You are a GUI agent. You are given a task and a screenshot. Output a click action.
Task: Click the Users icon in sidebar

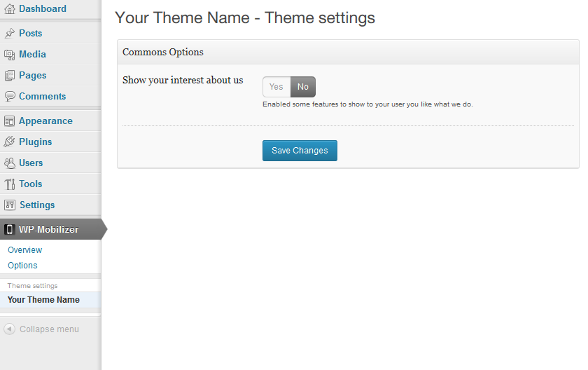[9, 163]
